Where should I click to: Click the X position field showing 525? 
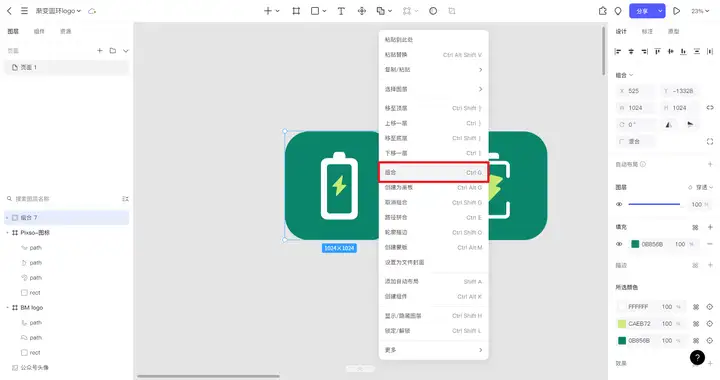[635, 91]
